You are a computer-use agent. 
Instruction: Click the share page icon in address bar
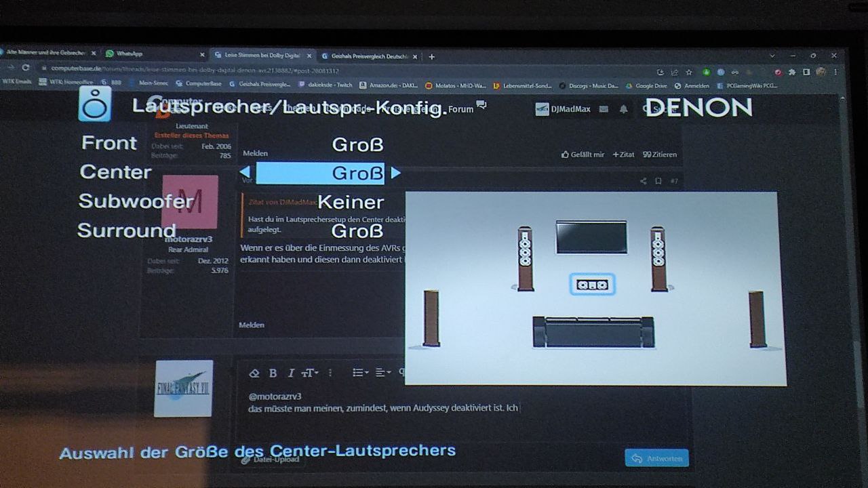coord(674,72)
